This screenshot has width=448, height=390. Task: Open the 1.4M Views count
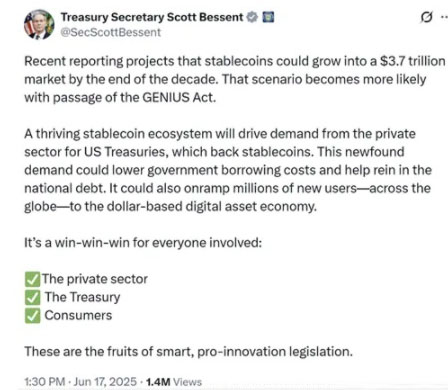pyautogui.click(x=174, y=382)
